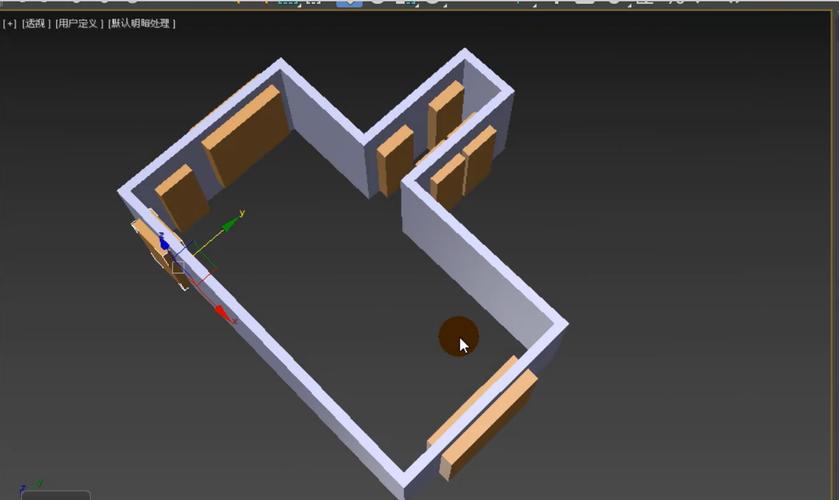
Task: Open the [+] viewport general menu
Action: pyautogui.click(x=10, y=24)
